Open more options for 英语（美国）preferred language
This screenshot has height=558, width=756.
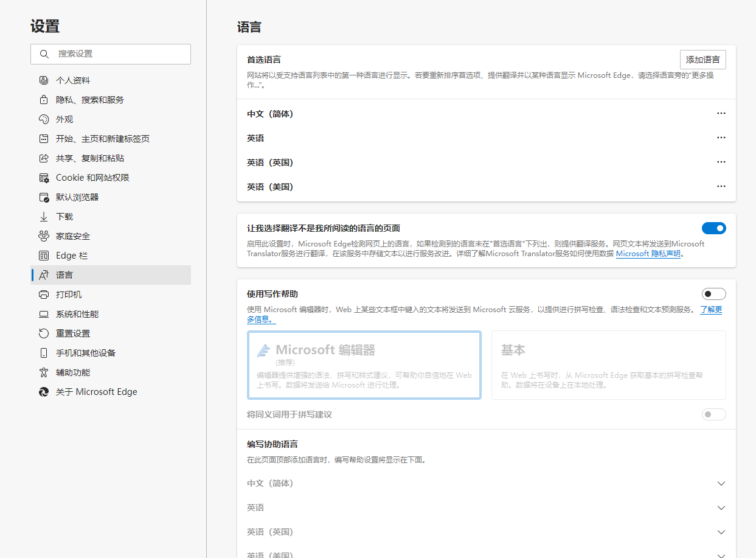point(721,186)
